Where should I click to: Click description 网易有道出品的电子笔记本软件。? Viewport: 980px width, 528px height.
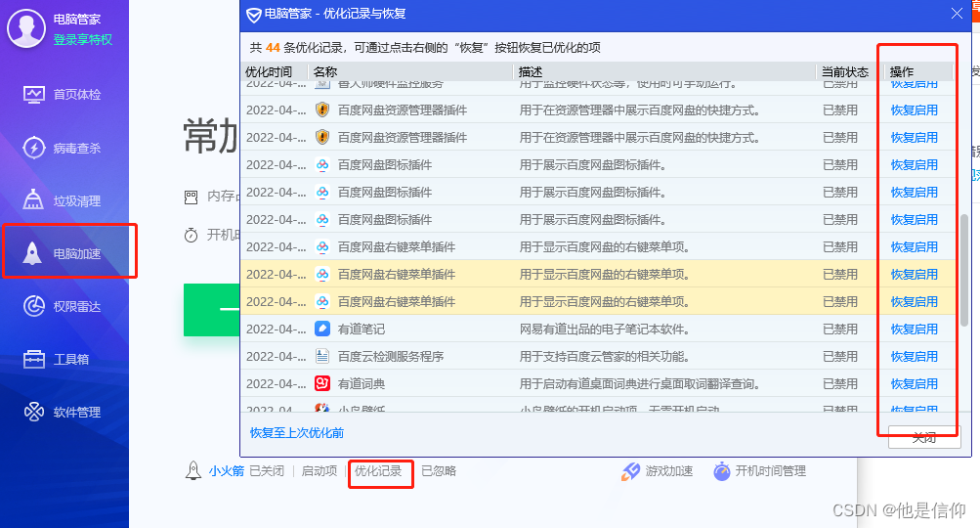tap(605, 330)
